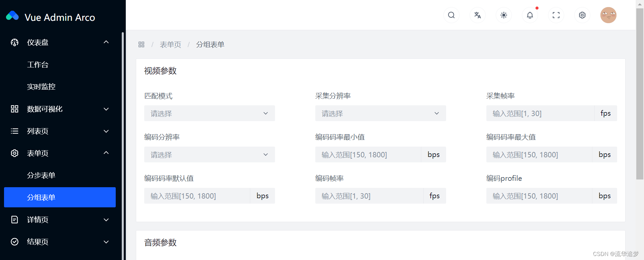Click the fps suffix of 采集帧率
Screen dimensions: 644x260
(x=606, y=113)
